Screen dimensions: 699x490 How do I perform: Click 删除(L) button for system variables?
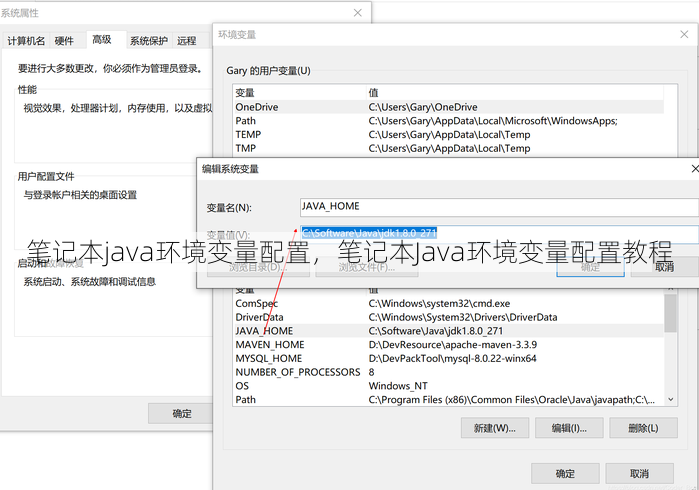coord(643,428)
